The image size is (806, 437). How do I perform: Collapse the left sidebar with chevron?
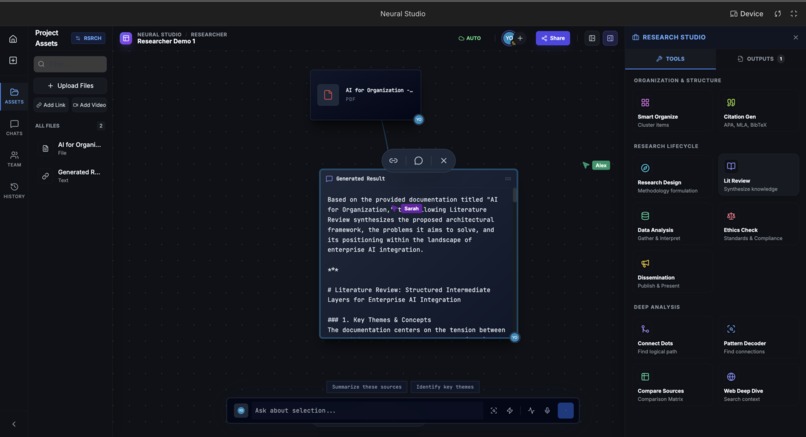[x=14, y=424]
